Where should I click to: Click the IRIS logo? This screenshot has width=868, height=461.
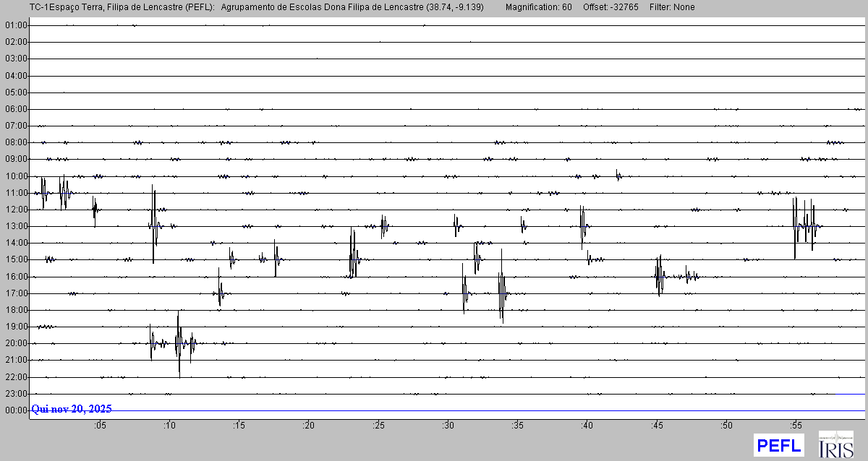pyautogui.click(x=835, y=444)
